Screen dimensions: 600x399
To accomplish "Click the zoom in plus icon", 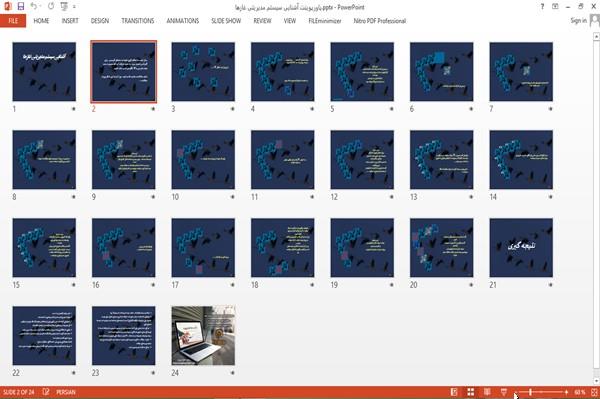I will [x=566, y=392].
